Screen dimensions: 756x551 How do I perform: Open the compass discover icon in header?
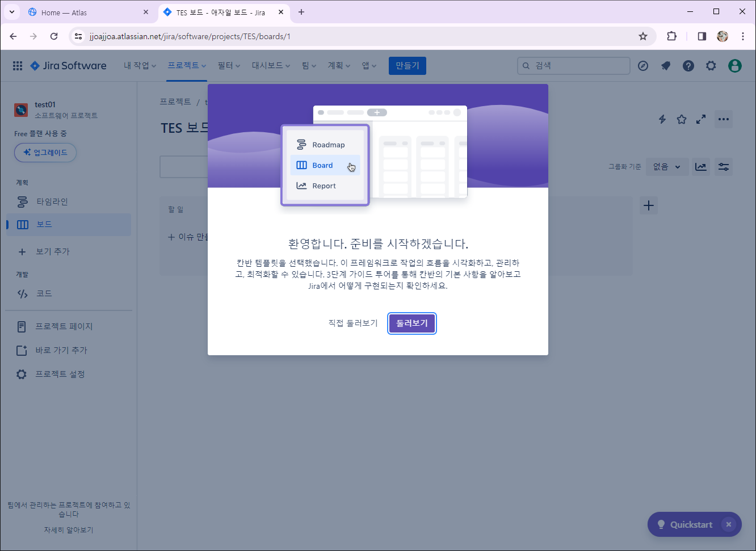[643, 66]
